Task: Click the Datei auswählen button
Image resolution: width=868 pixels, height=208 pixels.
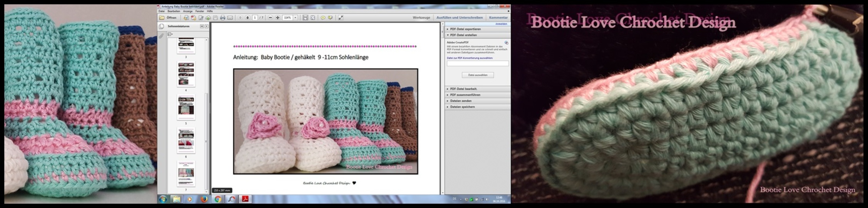Action: [477, 75]
